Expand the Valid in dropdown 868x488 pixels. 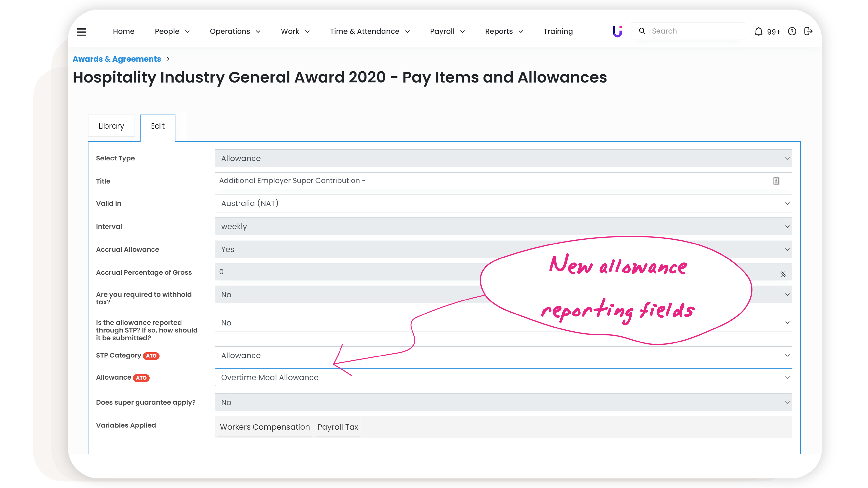click(503, 203)
